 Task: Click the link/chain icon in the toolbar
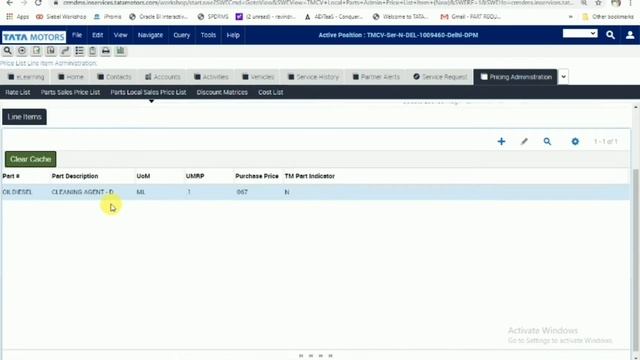pos(65,51)
